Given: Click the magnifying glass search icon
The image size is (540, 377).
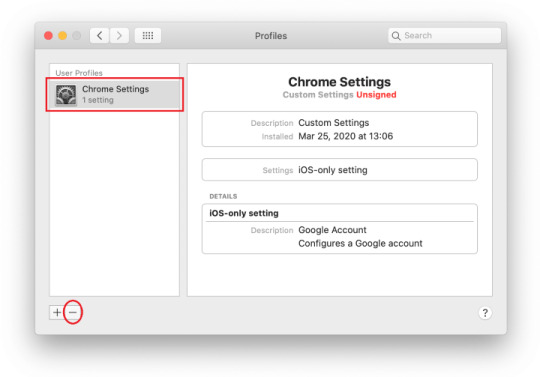Looking at the screenshot, I should tap(396, 36).
